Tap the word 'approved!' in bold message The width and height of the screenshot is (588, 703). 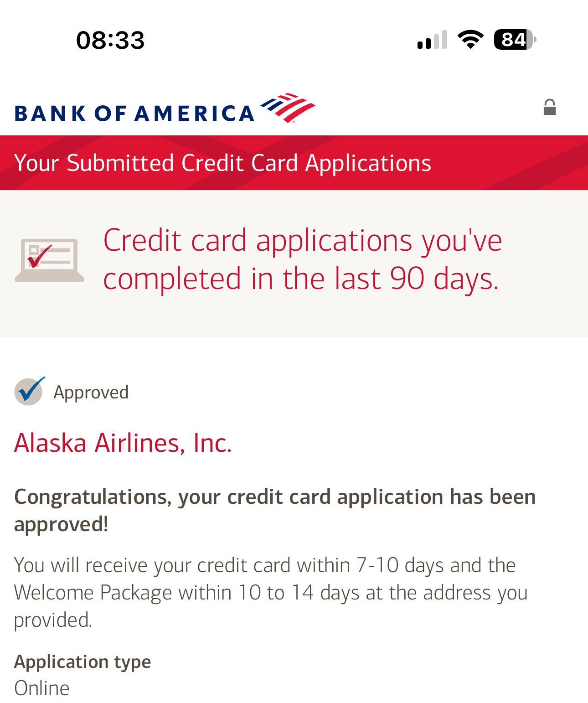(61, 524)
